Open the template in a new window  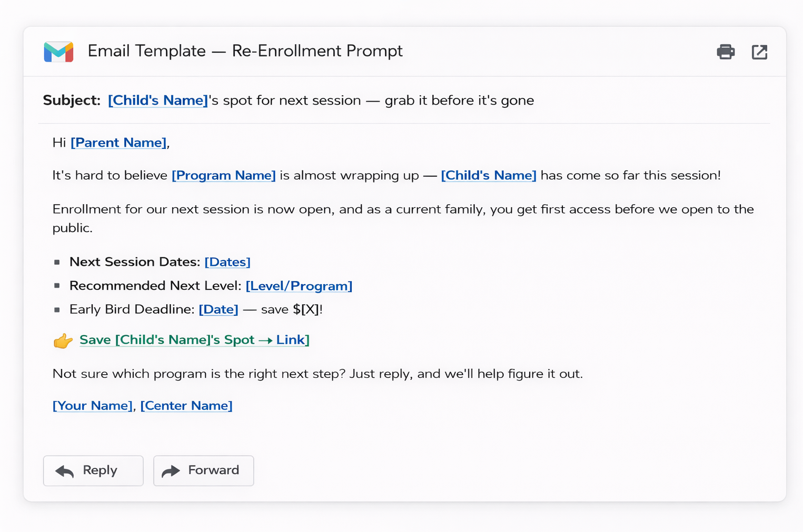[759, 52]
